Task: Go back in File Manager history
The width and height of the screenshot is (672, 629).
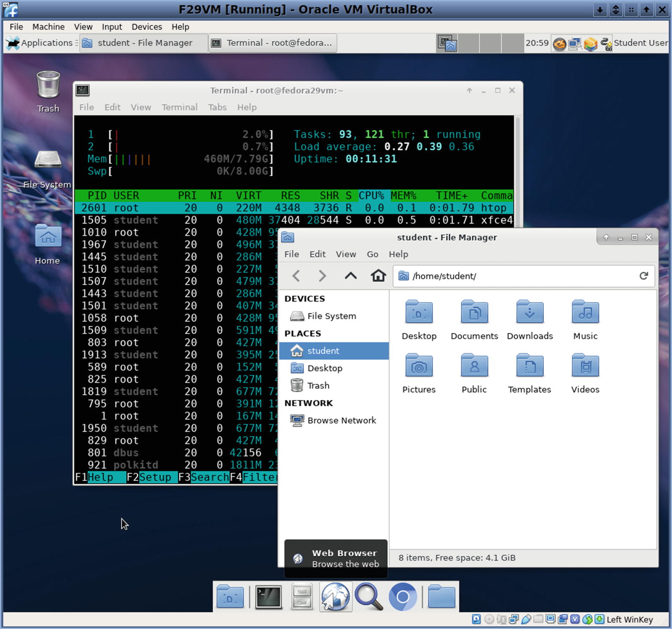Action: click(x=296, y=276)
